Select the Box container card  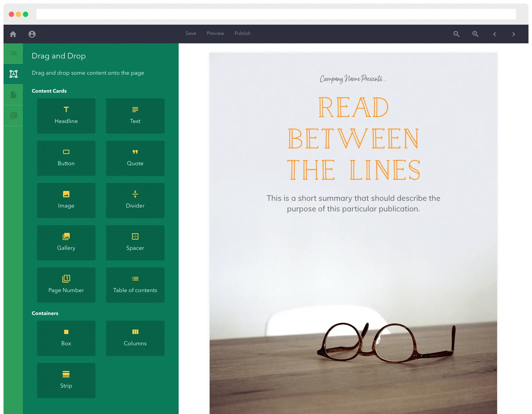click(66, 338)
